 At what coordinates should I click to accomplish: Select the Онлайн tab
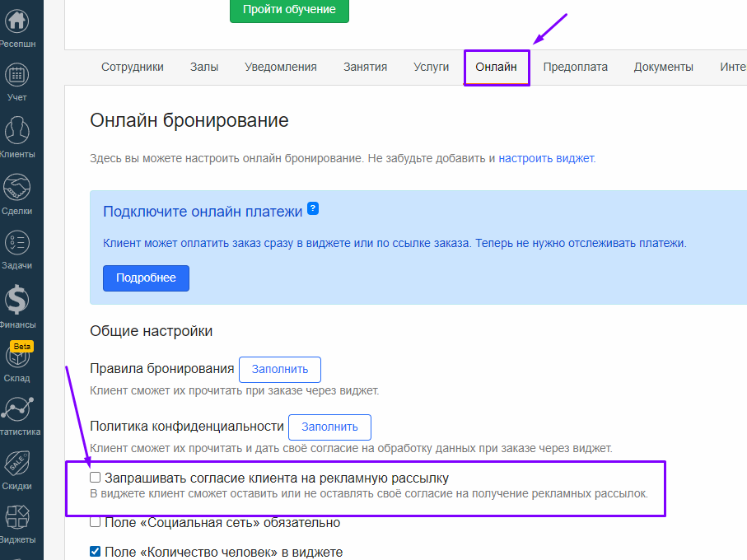point(496,68)
